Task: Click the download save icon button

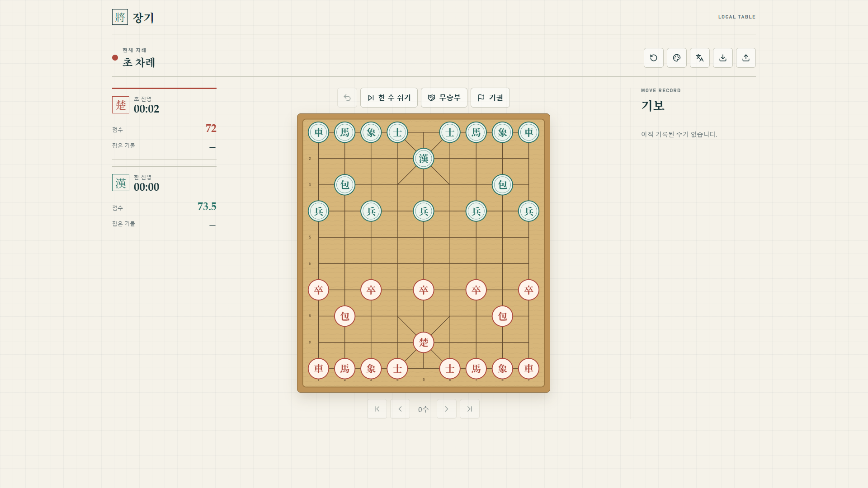Action: click(x=722, y=58)
